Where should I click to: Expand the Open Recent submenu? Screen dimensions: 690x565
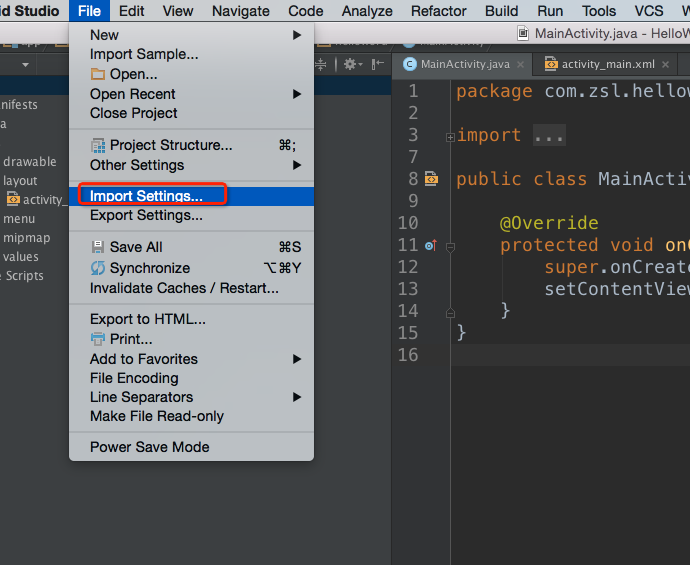(191, 94)
